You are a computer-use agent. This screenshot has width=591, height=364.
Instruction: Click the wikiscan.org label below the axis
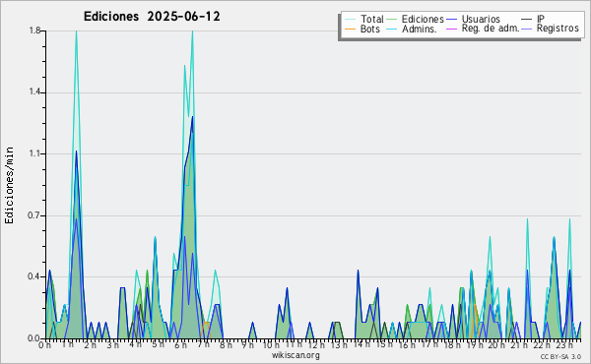[295, 355]
